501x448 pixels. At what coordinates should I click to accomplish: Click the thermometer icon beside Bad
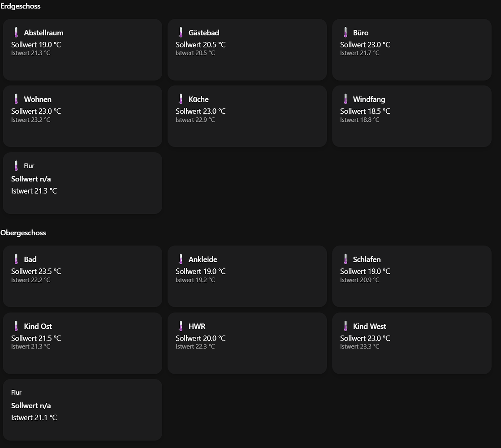coord(16,259)
